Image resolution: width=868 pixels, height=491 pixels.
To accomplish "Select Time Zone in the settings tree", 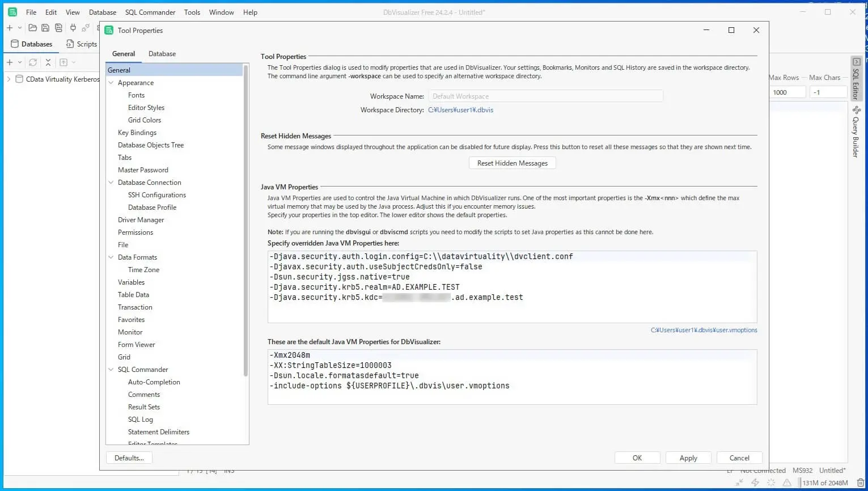I will tap(143, 270).
